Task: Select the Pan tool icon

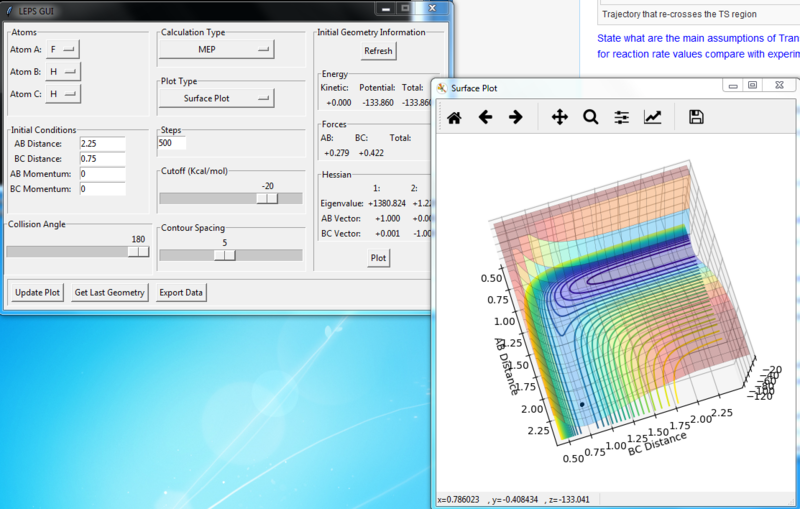Action: (x=560, y=117)
